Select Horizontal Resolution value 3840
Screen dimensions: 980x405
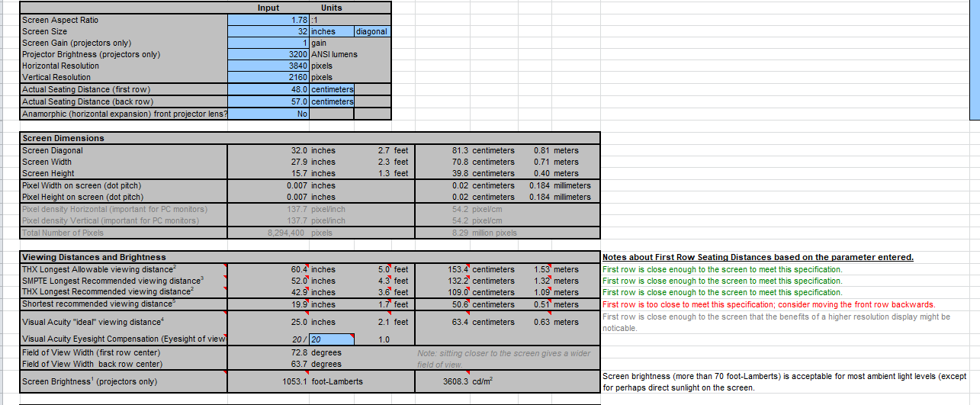point(268,66)
